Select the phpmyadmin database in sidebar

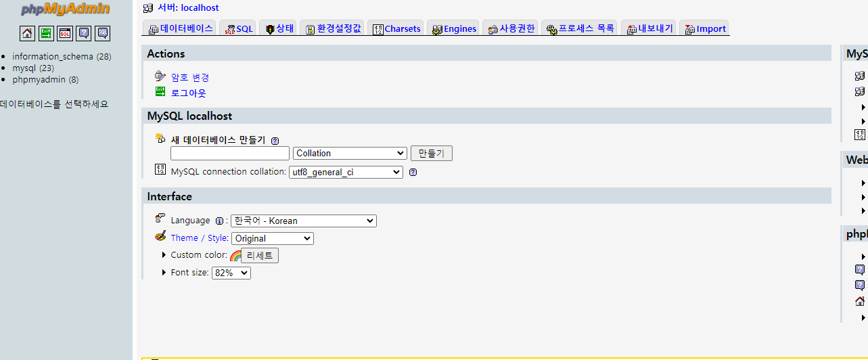tap(39, 79)
